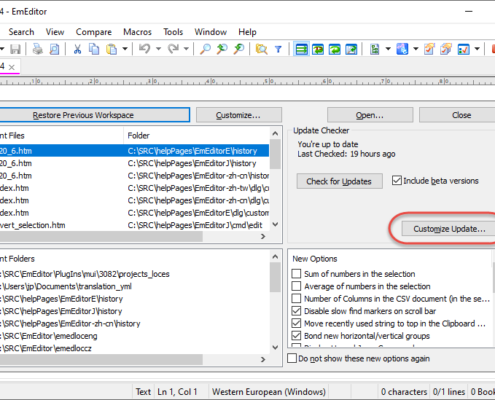This screenshot has height=400, width=495.
Task: Select Wrap by Page icon
Action: pyautogui.click(x=351, y=49)
